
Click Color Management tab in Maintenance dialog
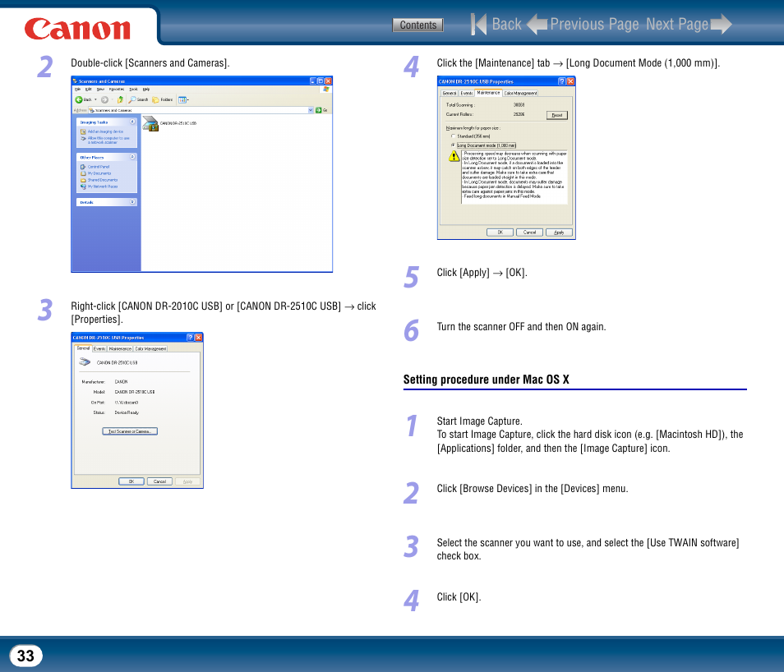520,93
